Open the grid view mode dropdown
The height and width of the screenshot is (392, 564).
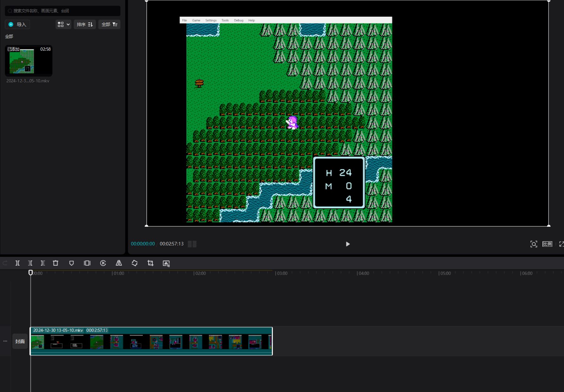coord(63,24)
